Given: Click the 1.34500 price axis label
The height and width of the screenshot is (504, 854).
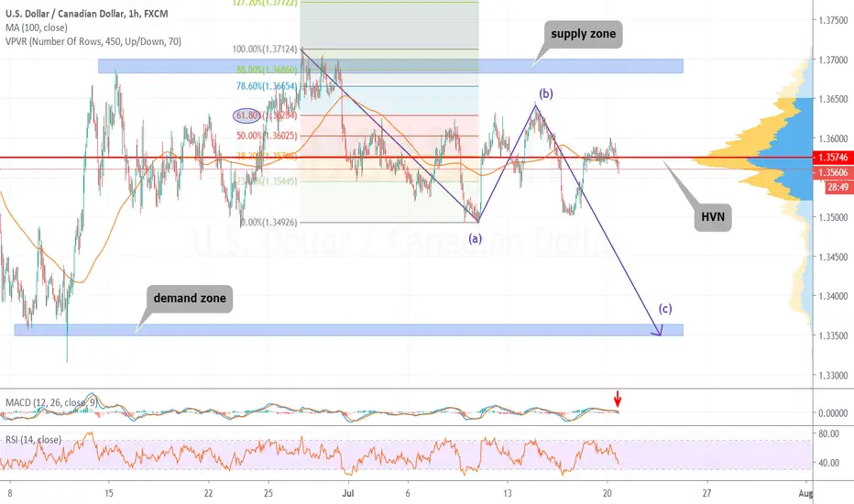Looking at the screenshot, I should pyautogui.click(x=833, y=257).
